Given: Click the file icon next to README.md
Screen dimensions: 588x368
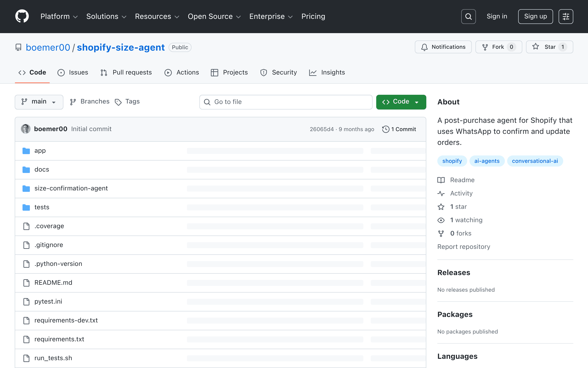Looking at the screenshot, I should point(26,283).
